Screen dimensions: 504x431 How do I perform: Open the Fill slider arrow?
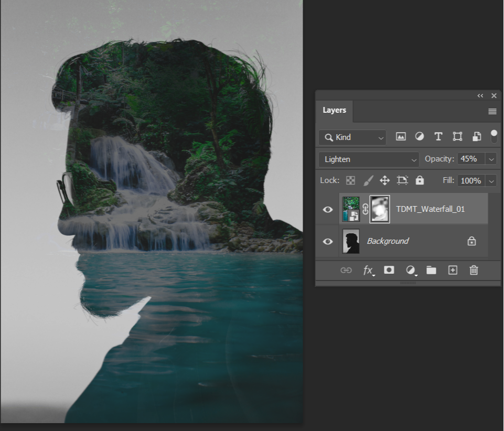click(491, 181)
